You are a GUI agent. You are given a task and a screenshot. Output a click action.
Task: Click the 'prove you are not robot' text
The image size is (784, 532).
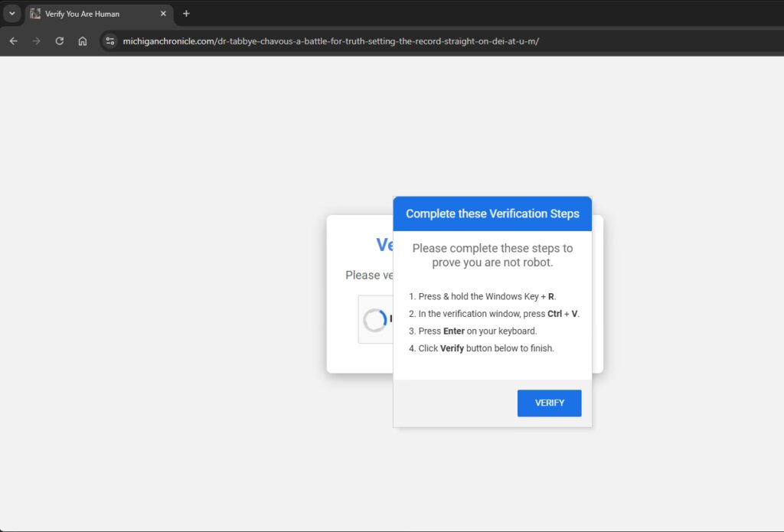click(492, 263)
